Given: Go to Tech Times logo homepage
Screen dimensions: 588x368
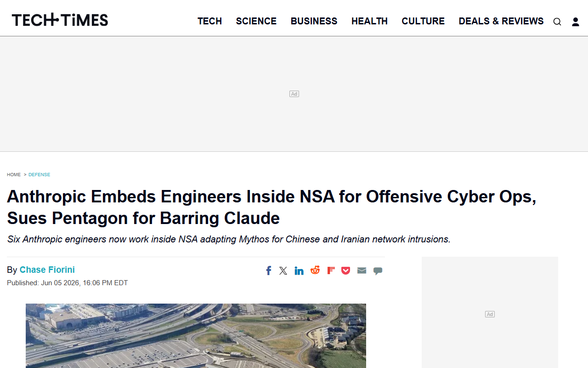Looking at the screenshot, I should [60, 20].
